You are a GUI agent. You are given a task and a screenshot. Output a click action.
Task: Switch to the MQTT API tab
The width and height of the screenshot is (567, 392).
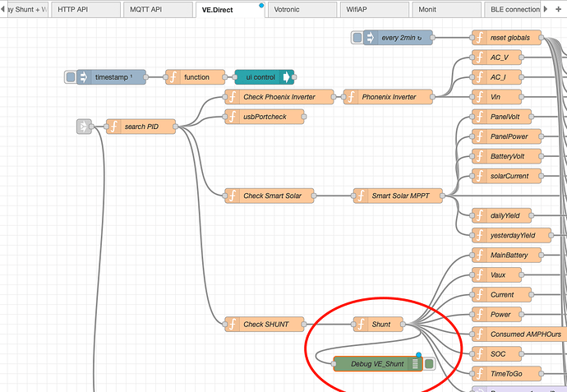(x=158, y=10)
